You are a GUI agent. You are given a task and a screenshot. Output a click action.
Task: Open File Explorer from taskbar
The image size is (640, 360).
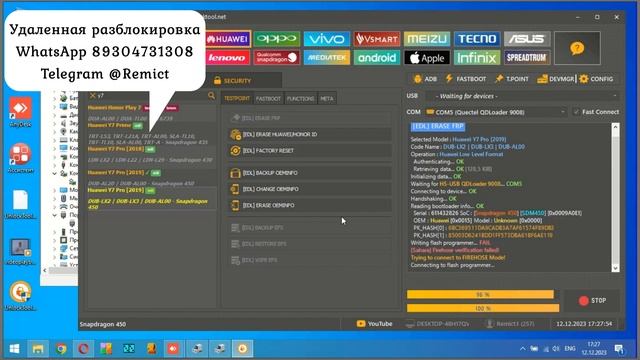pos(38,349)
